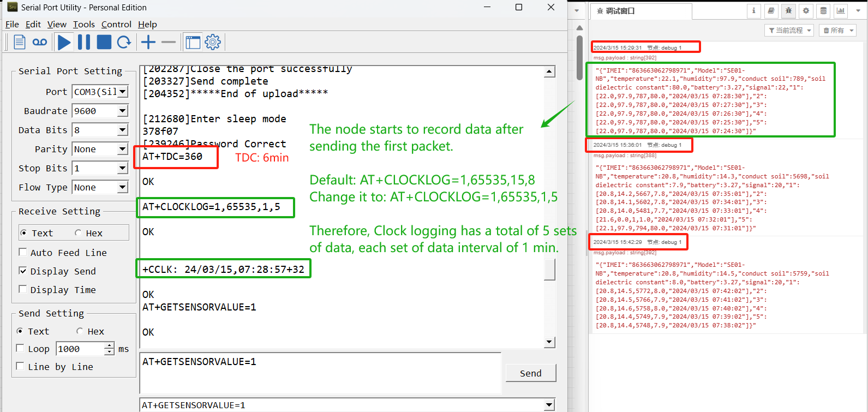Toggle Display Send checkbox
Screen dimensions: 868x412
(23, 271)
